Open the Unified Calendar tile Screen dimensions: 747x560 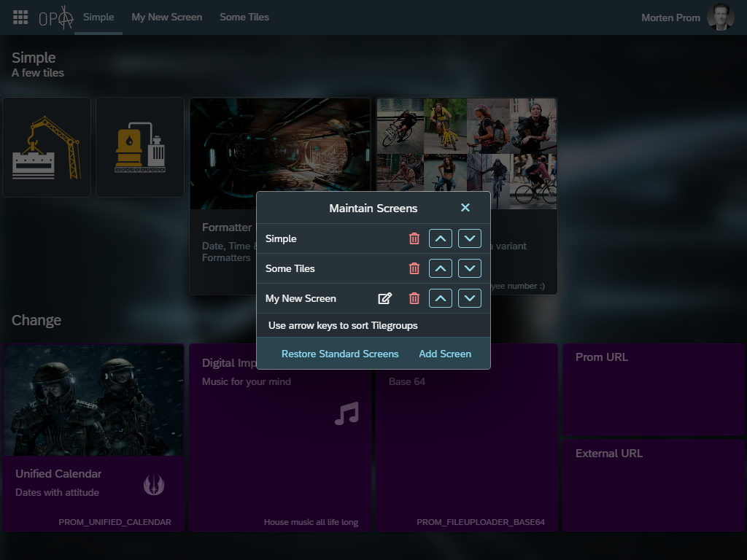[x=93, y=437]
